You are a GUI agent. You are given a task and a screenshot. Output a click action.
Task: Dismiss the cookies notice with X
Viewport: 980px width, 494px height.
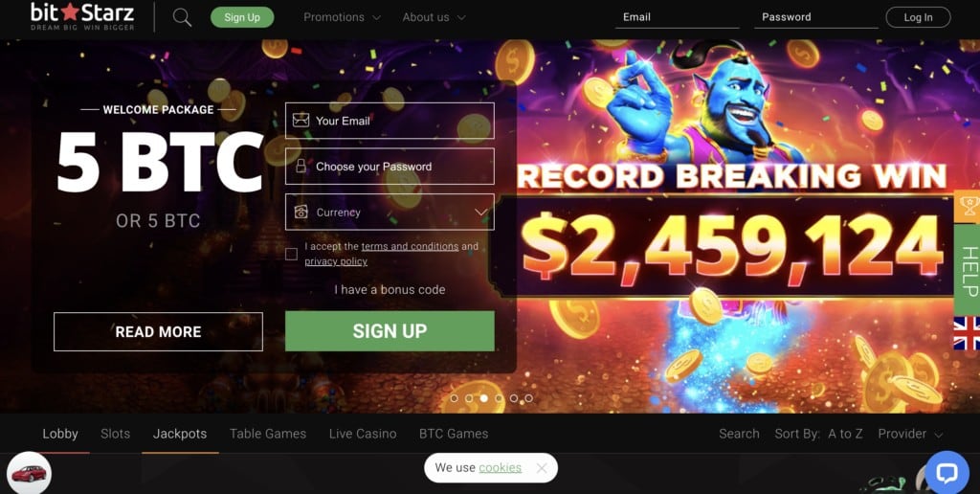point(542,468)
